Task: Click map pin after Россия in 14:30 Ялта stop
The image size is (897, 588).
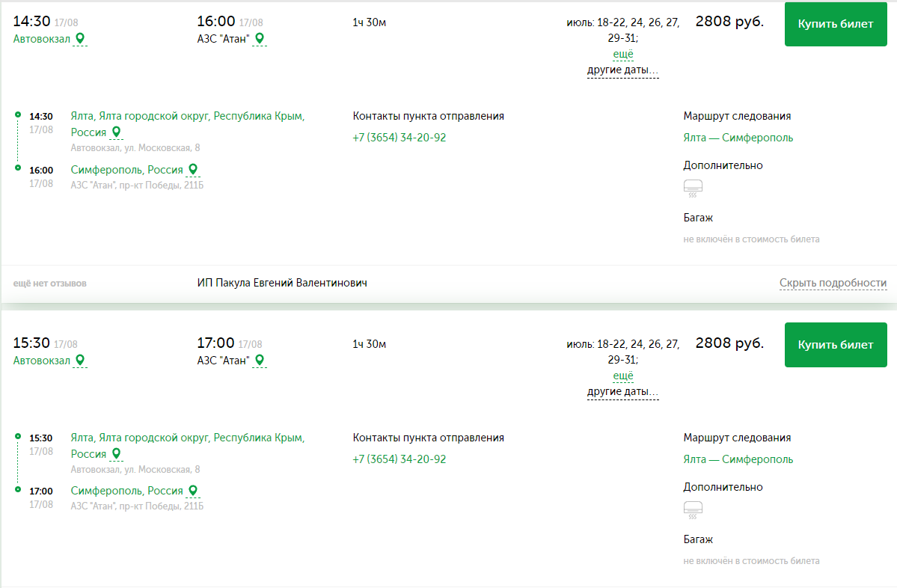Action: pyautogui.click(x=116, y=132)
